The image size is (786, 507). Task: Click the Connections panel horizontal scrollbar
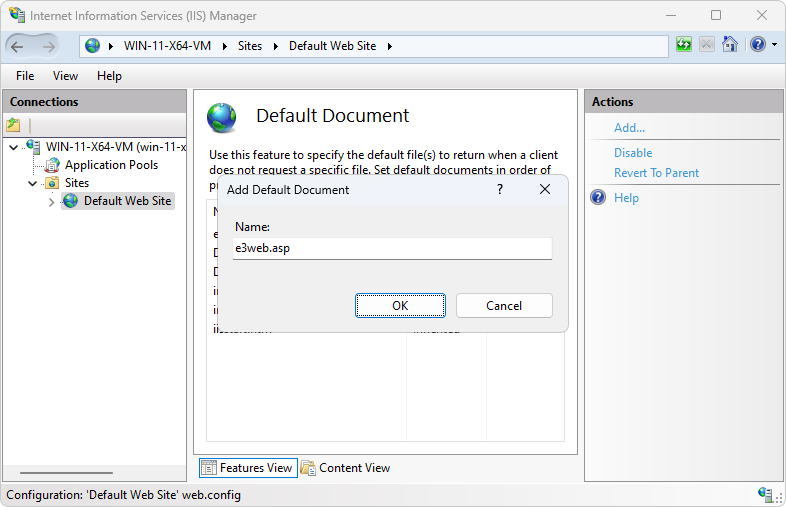(x=67, y=473)
